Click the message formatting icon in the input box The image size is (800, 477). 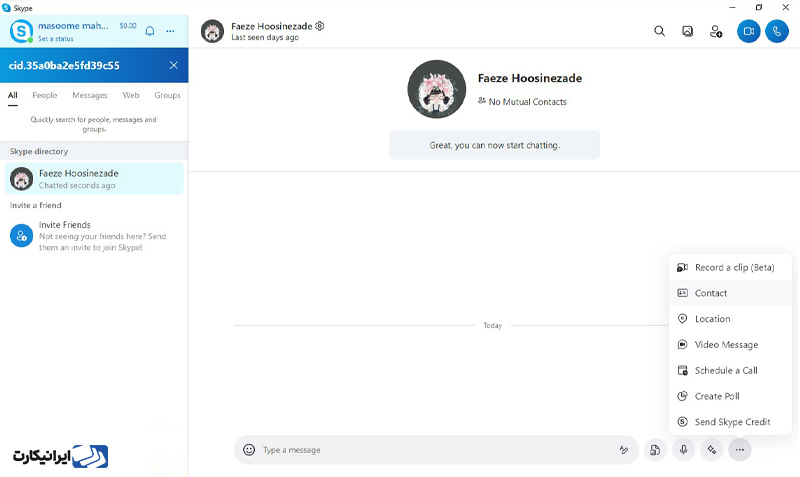(x=623, y=449)
